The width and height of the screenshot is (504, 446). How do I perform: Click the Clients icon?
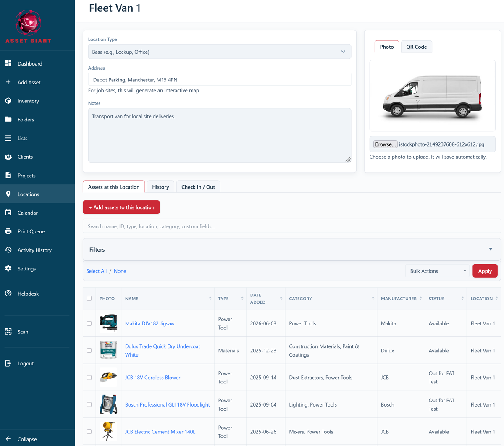pos(8,157)
